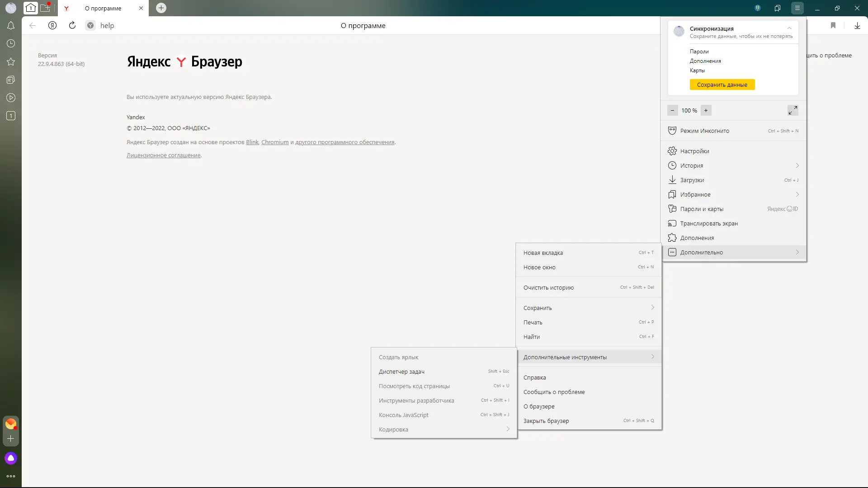
Task: Decrease zoom with minus button
Action: (672, 110)
